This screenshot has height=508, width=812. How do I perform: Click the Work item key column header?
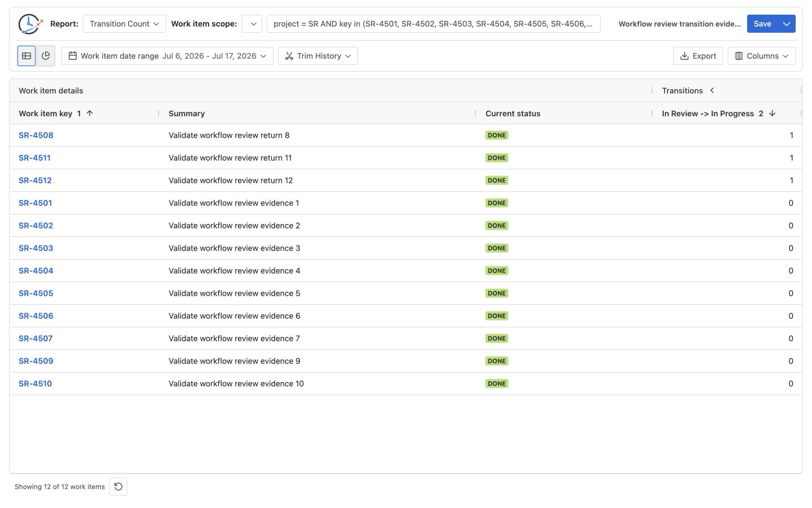(x=83, y=113)
